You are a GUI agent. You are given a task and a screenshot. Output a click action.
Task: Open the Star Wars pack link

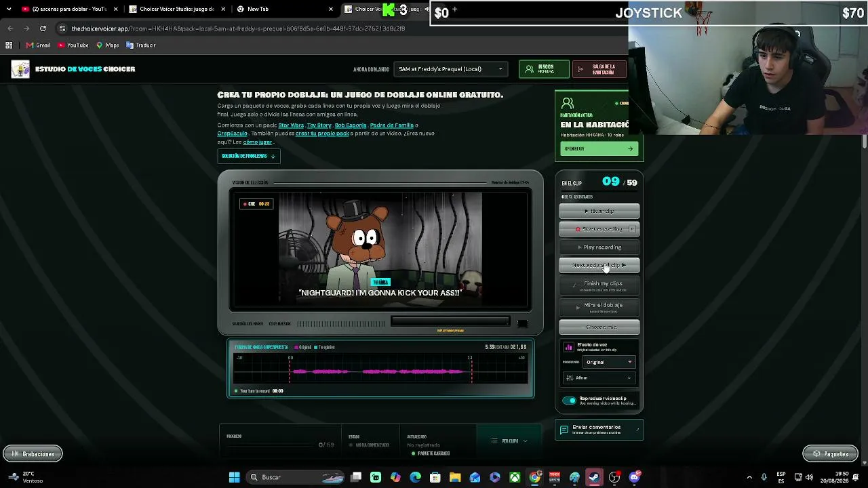pos(291,125)
